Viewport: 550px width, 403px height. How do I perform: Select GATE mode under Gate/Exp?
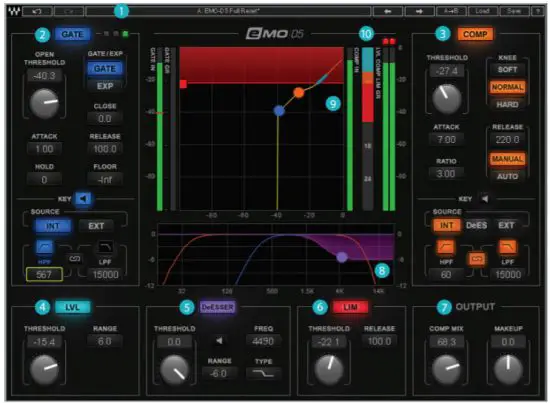tap(105, 69)
